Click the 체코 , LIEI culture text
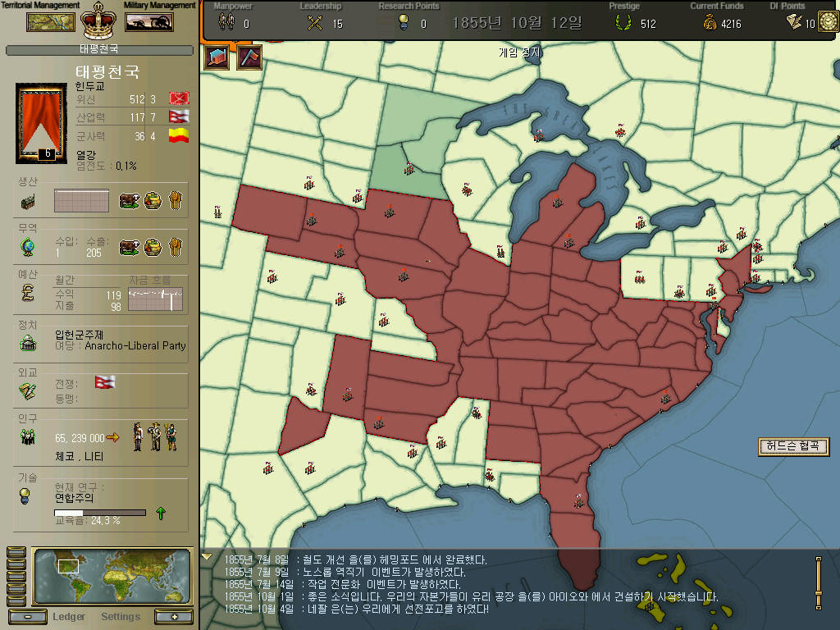This screenshot has width=840, height=630. coord(80,456)
